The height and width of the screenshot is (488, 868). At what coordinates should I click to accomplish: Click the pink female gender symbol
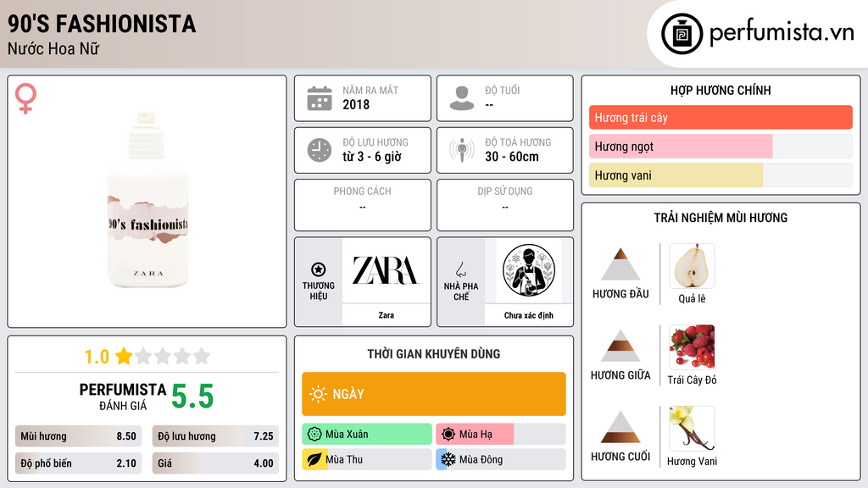click(x=25, y=98)
